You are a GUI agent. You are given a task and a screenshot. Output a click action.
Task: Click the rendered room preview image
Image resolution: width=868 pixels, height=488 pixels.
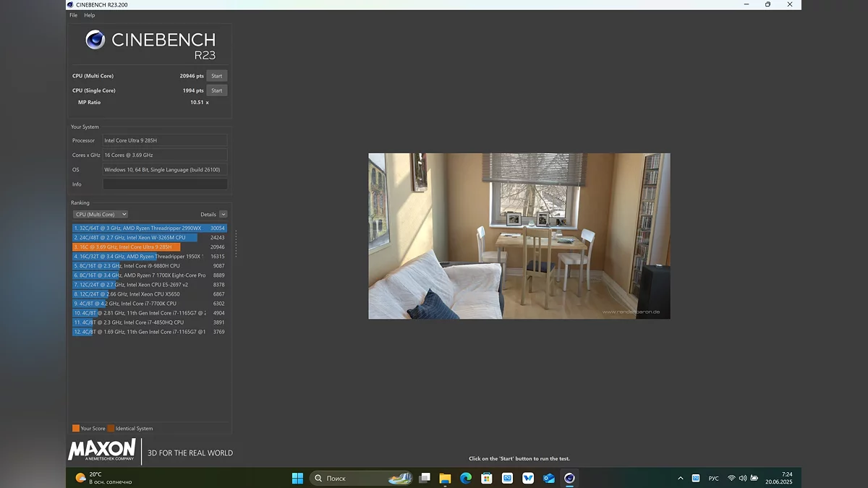[519, 236]
